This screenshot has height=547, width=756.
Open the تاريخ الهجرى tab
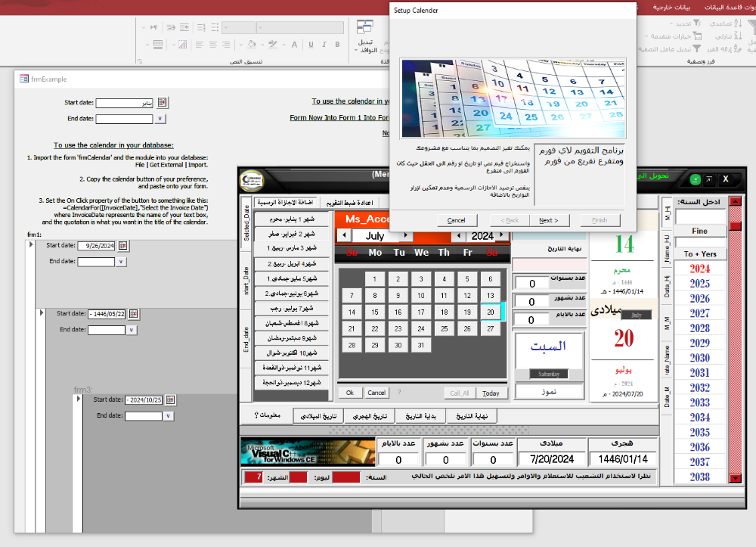[x=370, y=416]
